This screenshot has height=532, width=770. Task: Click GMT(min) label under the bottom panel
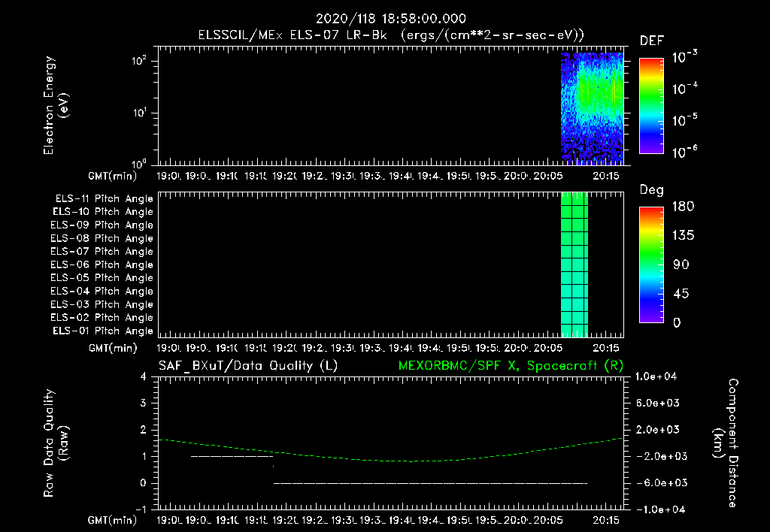113,520
